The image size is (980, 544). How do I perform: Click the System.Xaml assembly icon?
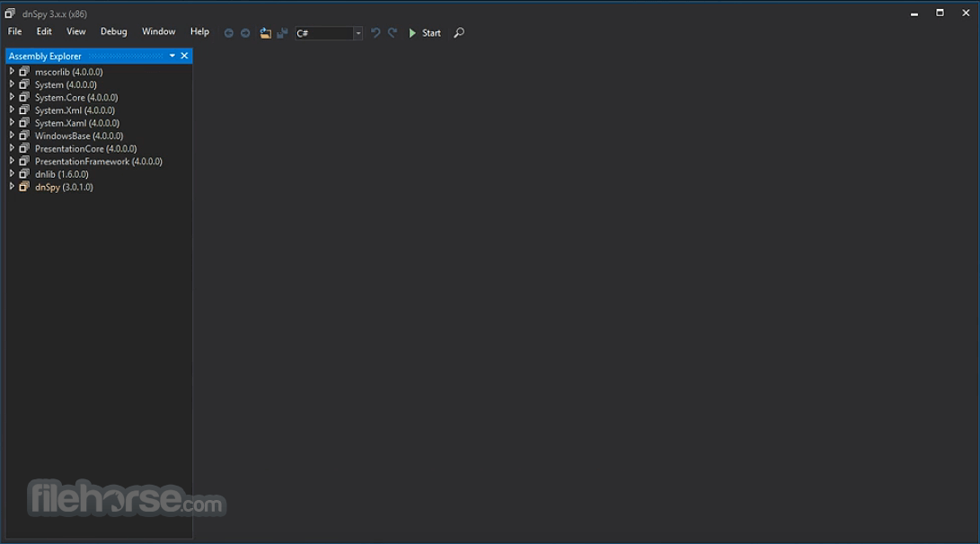23,122
